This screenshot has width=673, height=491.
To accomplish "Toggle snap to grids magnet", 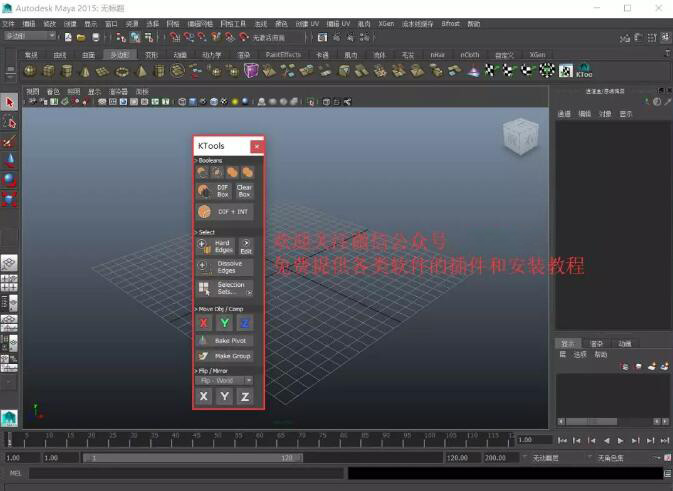I will (x=174, y=38).
